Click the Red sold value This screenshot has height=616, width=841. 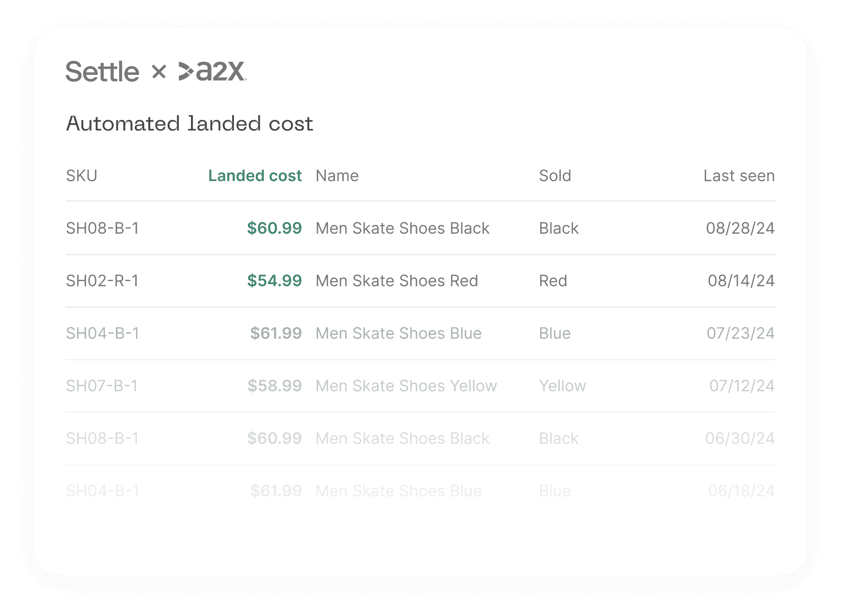(x=553, y=281)
